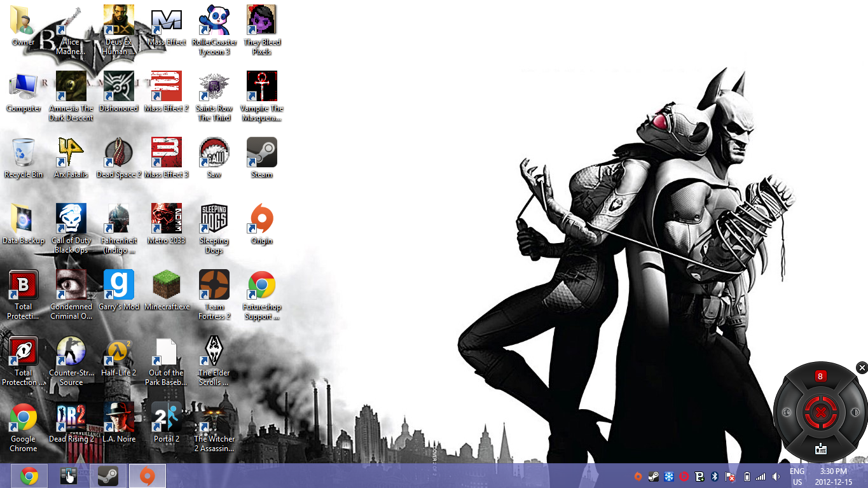Select the Team Fortress 2 shortcut

click(x=214, y=295)
